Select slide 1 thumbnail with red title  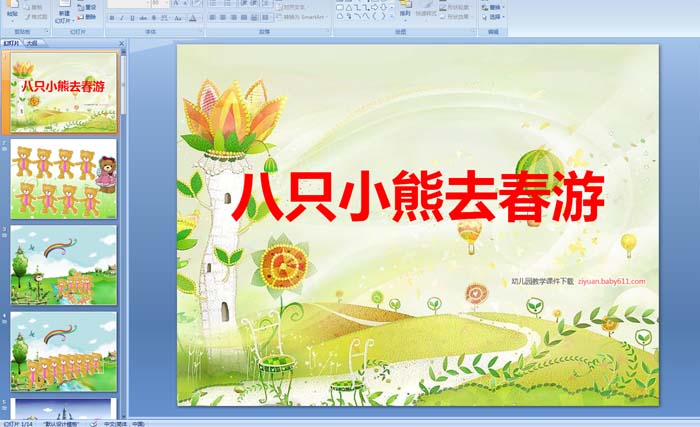(63, 92)
